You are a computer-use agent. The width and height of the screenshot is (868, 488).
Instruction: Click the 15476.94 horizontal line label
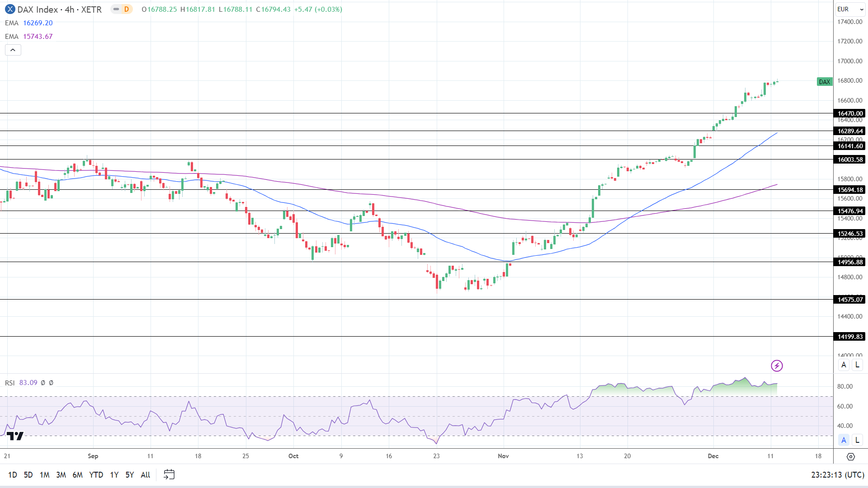[850, 211]
